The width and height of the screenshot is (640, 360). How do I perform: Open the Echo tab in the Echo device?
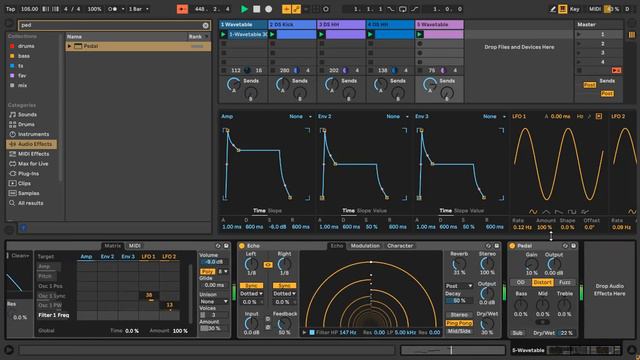click(337, 246)
